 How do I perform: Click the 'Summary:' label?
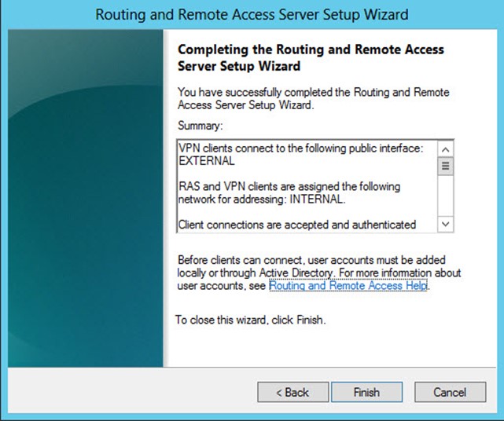(200, 126)
